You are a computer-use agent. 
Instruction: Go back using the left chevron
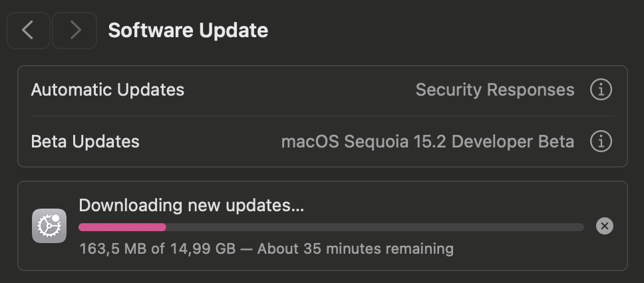[29, 31]
